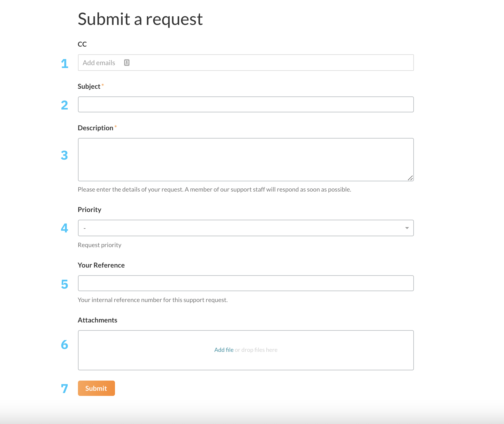Click the Priority dropdown arrow
This screenshot has height=424, width=504.
[407, 228]
